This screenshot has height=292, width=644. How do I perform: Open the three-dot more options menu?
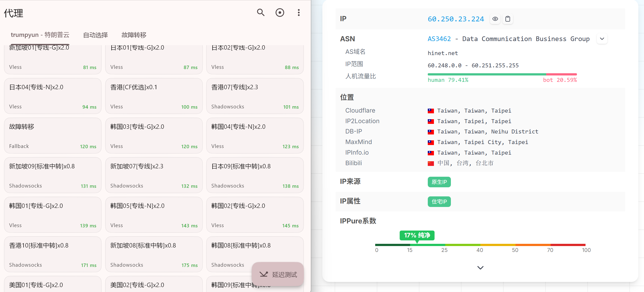click(299, 13)
